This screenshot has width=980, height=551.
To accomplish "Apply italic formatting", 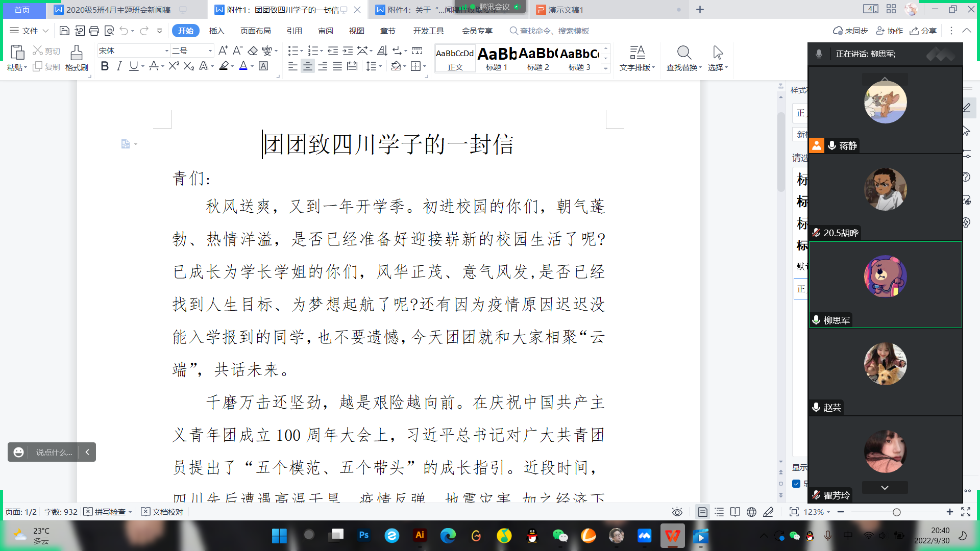I will click(119, 66).
